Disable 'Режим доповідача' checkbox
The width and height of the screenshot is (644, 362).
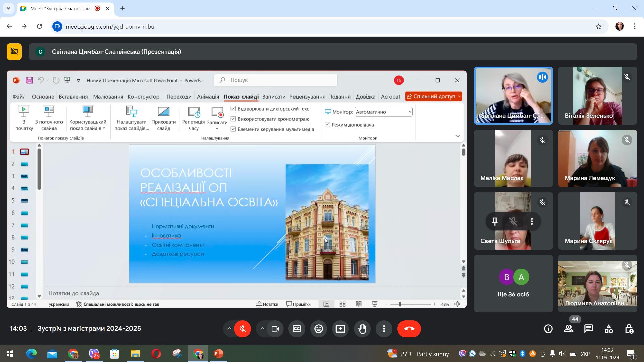point(327,125)
